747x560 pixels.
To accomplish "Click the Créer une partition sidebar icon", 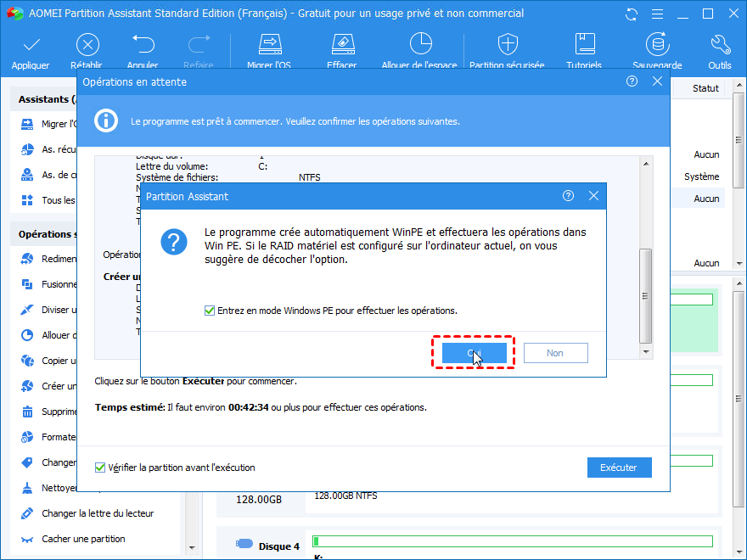I will pos(27,386).
